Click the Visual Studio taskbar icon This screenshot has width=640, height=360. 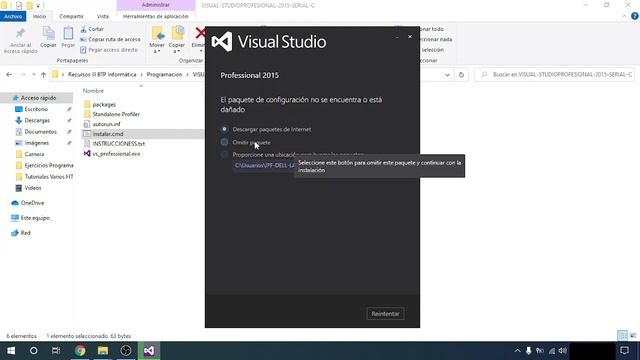coord(149,351)
